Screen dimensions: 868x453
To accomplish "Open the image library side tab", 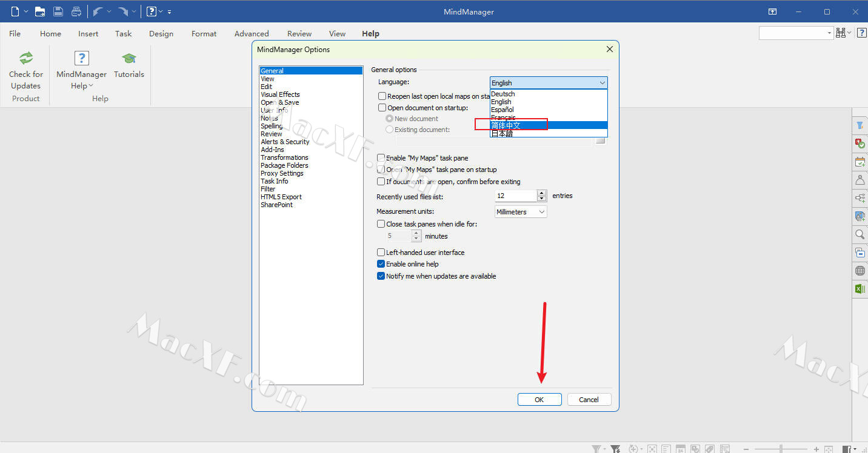I will pyautogui.click(x=860, y=216).
